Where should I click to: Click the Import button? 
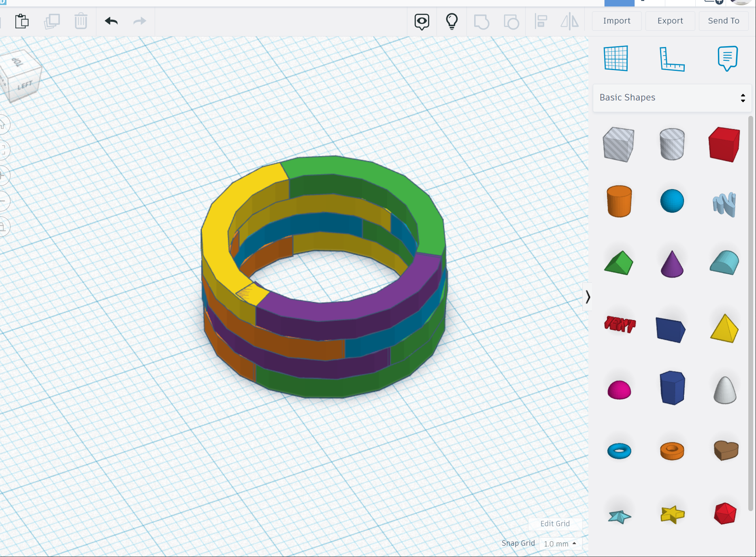click(617, 21)
